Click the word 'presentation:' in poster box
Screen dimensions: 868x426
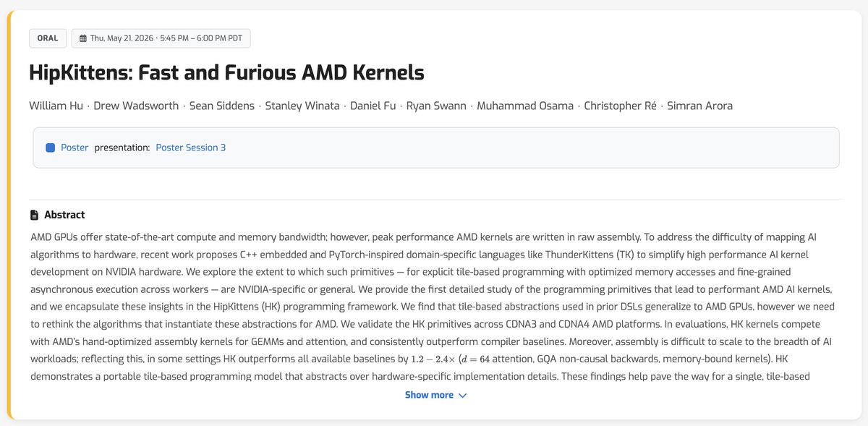point(122,148)
